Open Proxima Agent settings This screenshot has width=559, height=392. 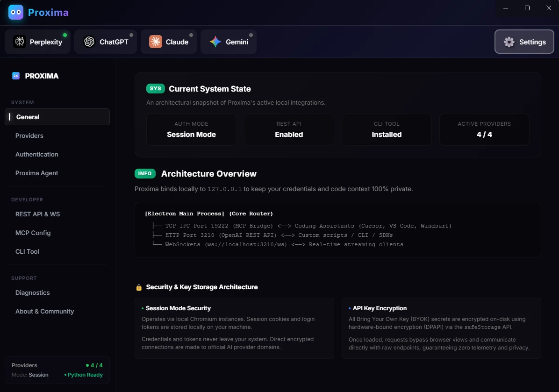pyautogui.click(x=57, y=173)
